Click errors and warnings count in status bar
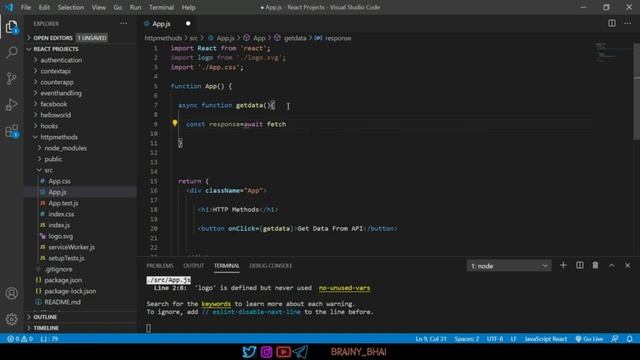The height and width of the screenshot is (360, 640). coord(20,339)
